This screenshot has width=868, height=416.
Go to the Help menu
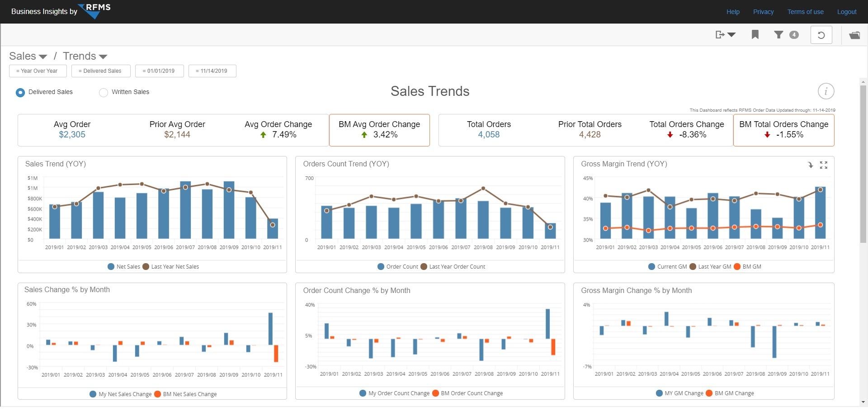tap(733, 12)
